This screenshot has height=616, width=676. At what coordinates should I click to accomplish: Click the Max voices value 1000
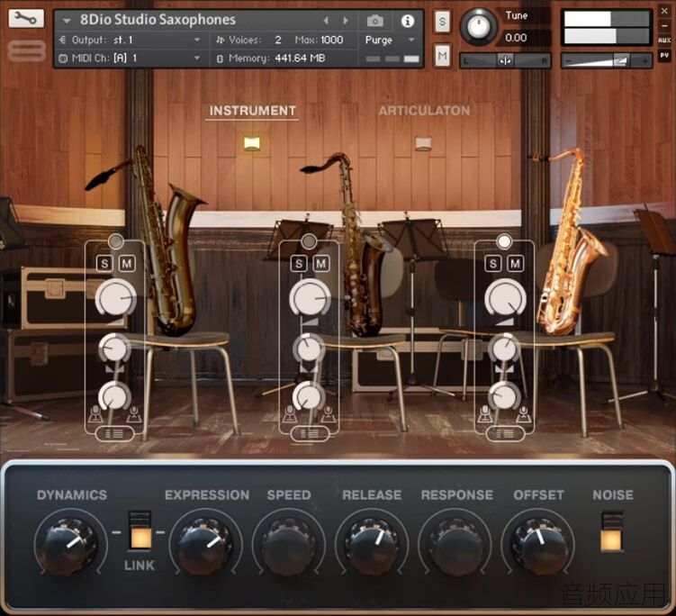coord(331,41)
